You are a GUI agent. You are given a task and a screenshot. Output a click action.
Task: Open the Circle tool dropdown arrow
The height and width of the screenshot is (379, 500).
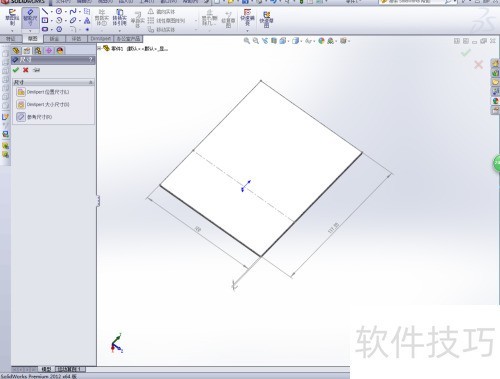pos(66,12)
